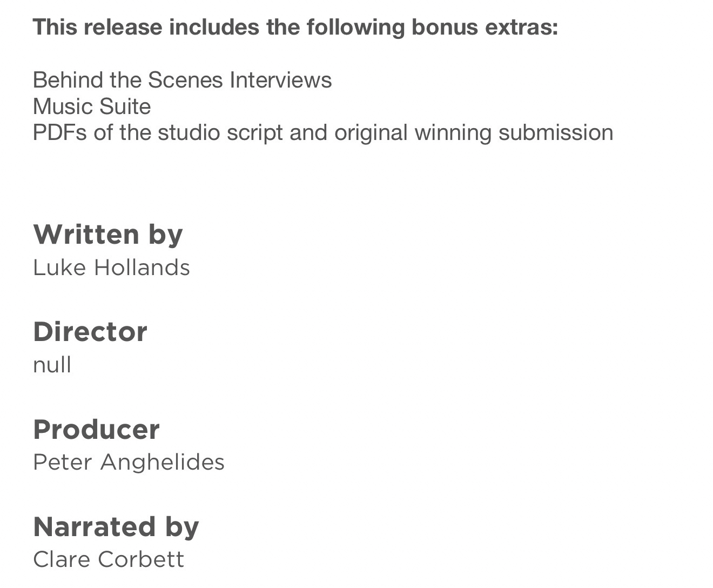
Task: Click the Director heading
Action: point(90,332)
